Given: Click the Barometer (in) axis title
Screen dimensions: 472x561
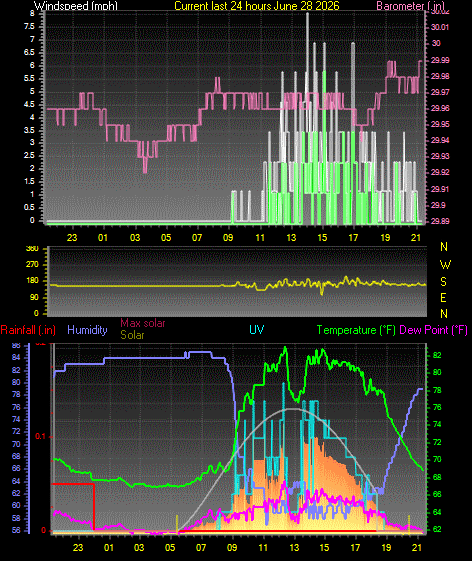Looking at the screenshot, I should point(410,6).
